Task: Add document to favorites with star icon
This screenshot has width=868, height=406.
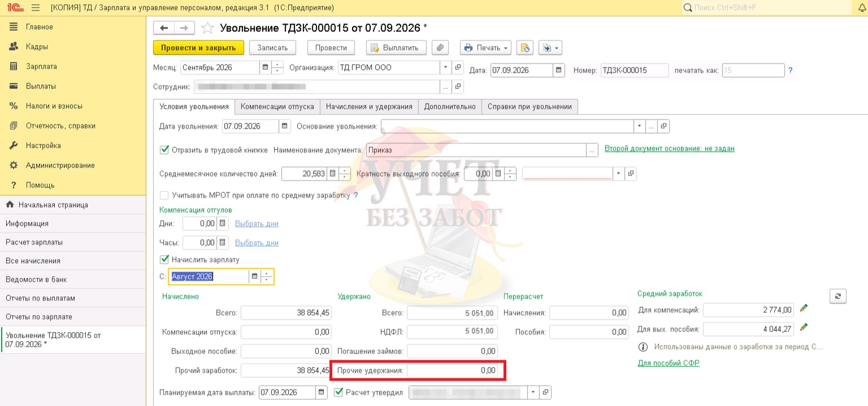Action: [208, 28]
